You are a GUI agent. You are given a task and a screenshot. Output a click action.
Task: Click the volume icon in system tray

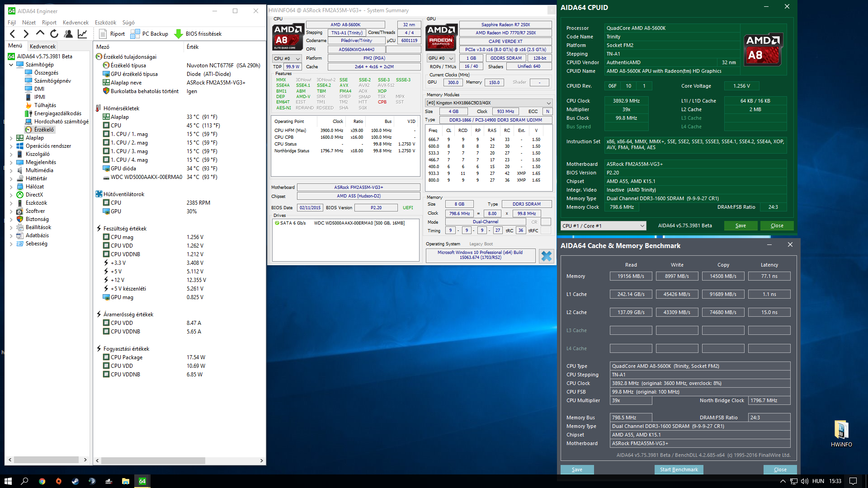click(x=805, y=481)
